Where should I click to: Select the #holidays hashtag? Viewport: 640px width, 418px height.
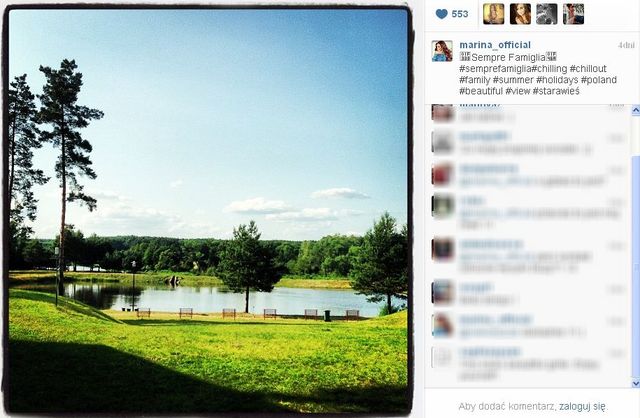557,80
